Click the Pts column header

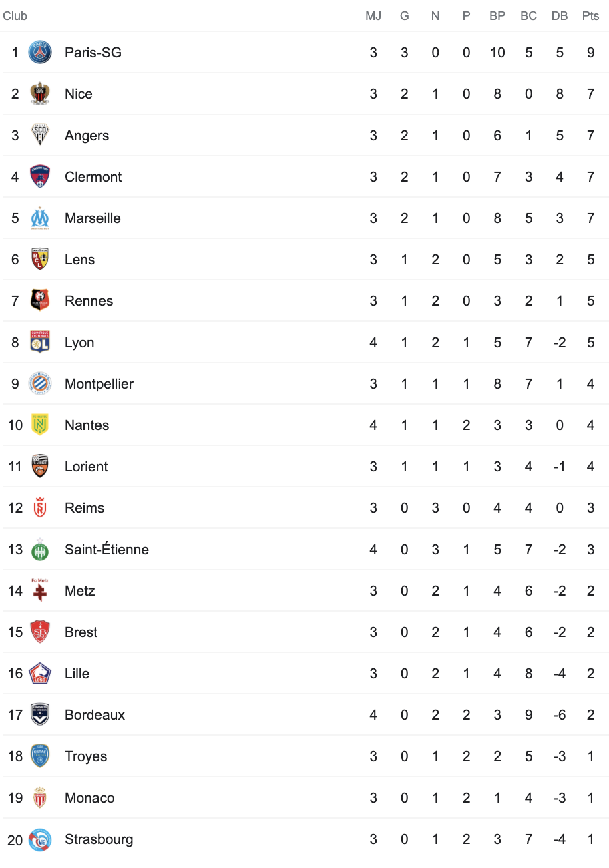point(590,16)
